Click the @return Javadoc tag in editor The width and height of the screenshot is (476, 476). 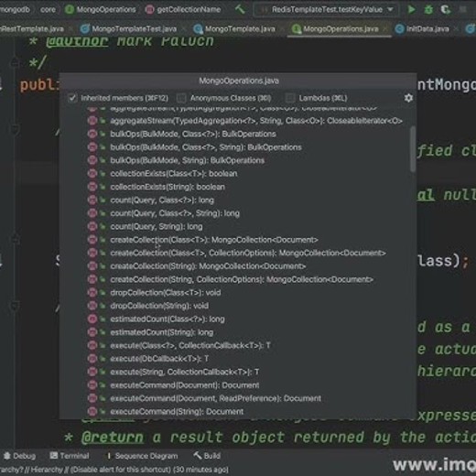click(113, 438)
